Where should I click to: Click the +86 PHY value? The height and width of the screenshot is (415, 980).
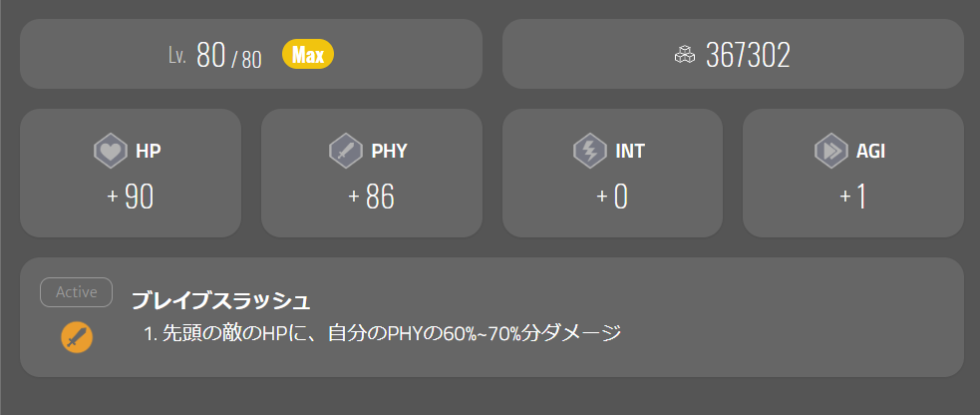372,198
